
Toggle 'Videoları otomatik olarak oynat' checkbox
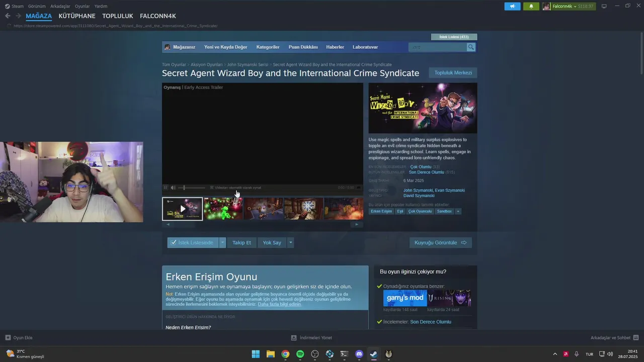212,188
